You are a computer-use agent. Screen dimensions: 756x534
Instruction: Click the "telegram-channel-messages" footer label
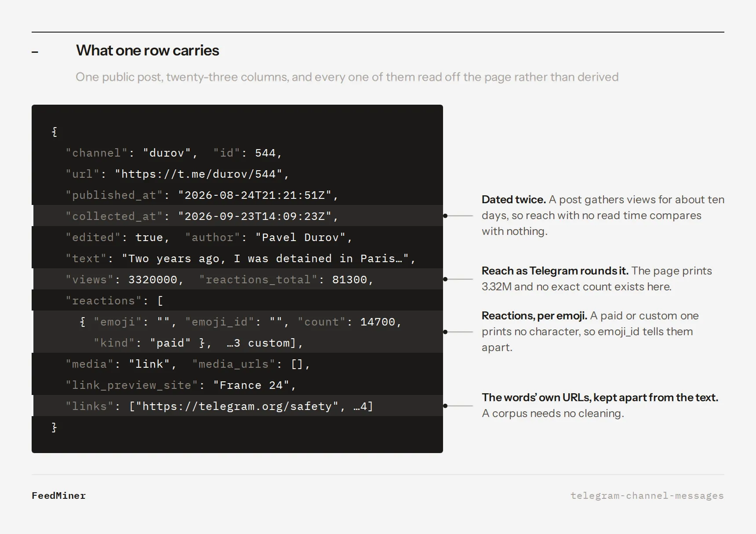coord(647,496)
